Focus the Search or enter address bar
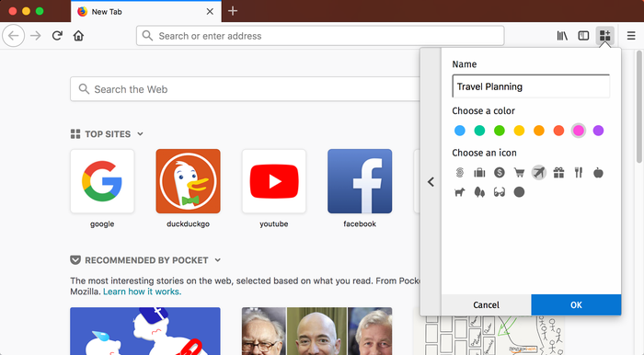Screen dimensions: 644x355 (x=320, y=36)
